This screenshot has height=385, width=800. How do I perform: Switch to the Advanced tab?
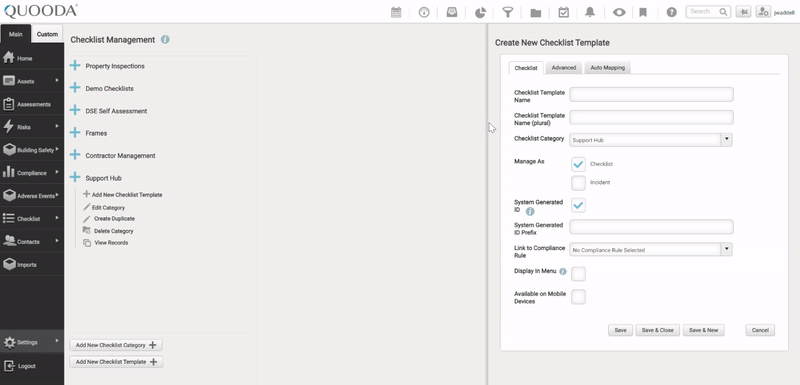coord(564,67)
